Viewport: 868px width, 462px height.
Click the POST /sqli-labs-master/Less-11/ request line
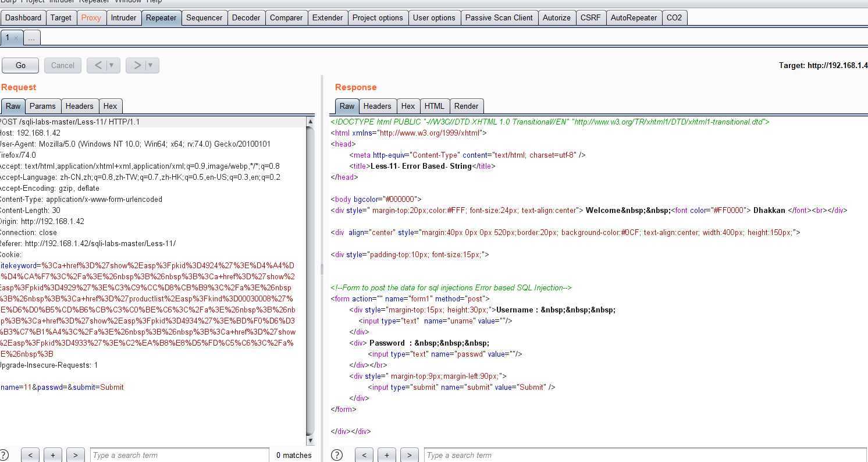click(70, 122)
